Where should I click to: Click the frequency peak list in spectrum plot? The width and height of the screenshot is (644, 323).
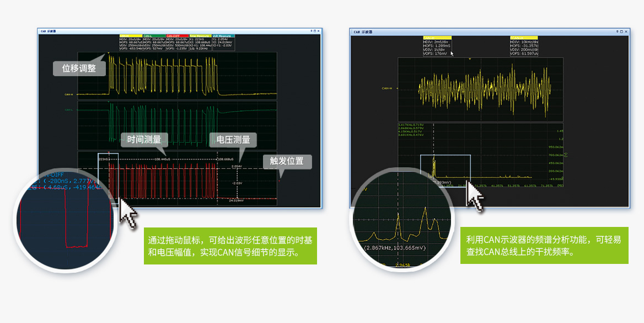410,131
